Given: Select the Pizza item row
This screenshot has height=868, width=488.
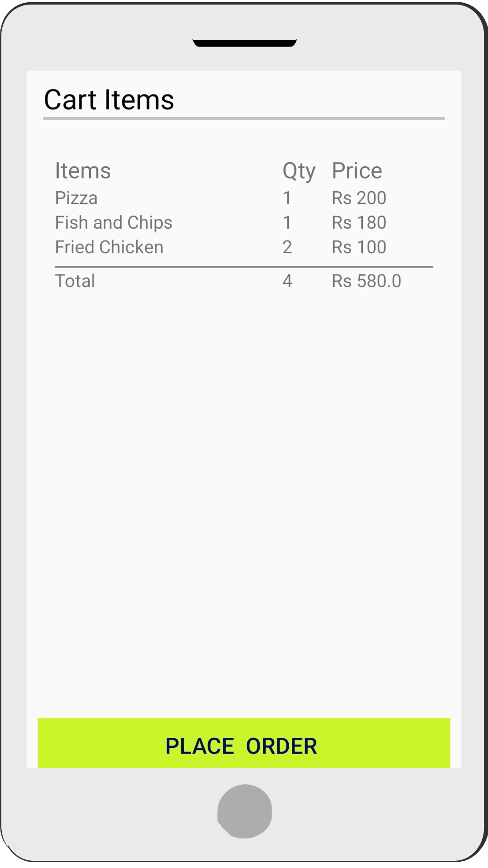Looking at the screenshot, I should [x=76, y=198].
